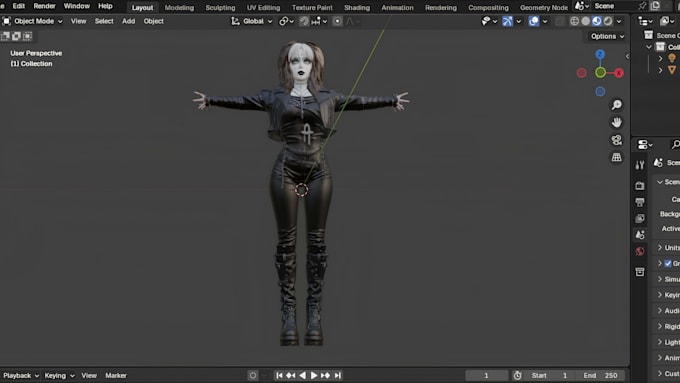This screenshot has width=680, height=383.
Task: Click the blue Z axis gizmo ball
Action: tap(600, 54)
